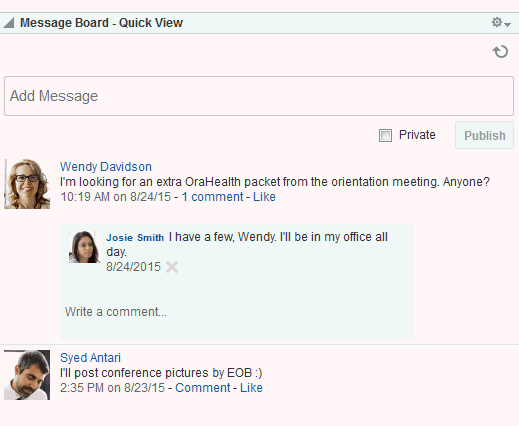Open Syed Antari's profile link
The width and height of the screenshot is (519, 426).
pos(90,357)
